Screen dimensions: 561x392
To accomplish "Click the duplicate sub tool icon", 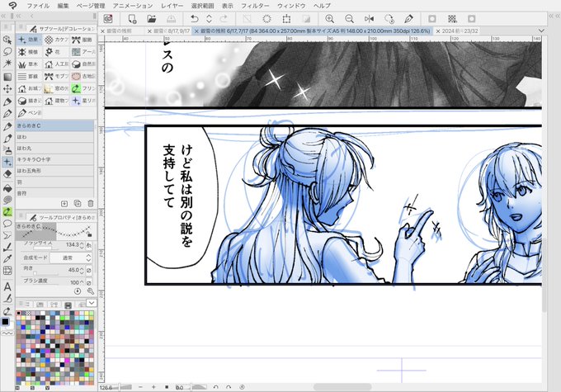I will pyautogui.click(x=78, y=203).
